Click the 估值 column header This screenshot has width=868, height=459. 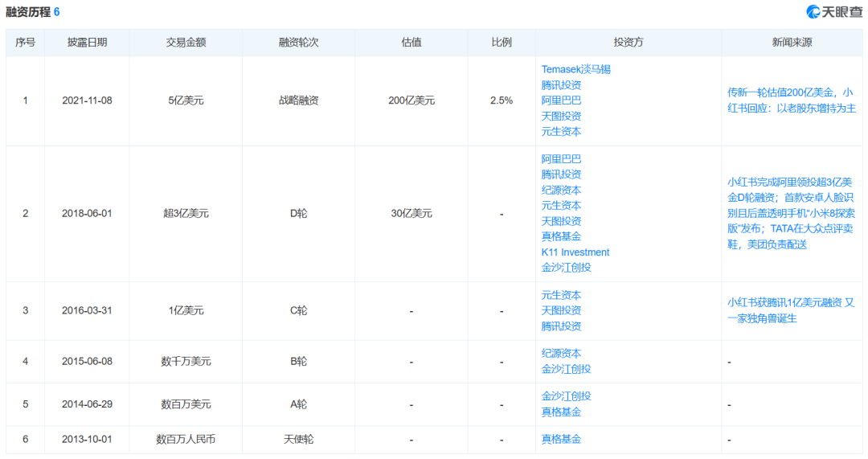pos(411,43)
